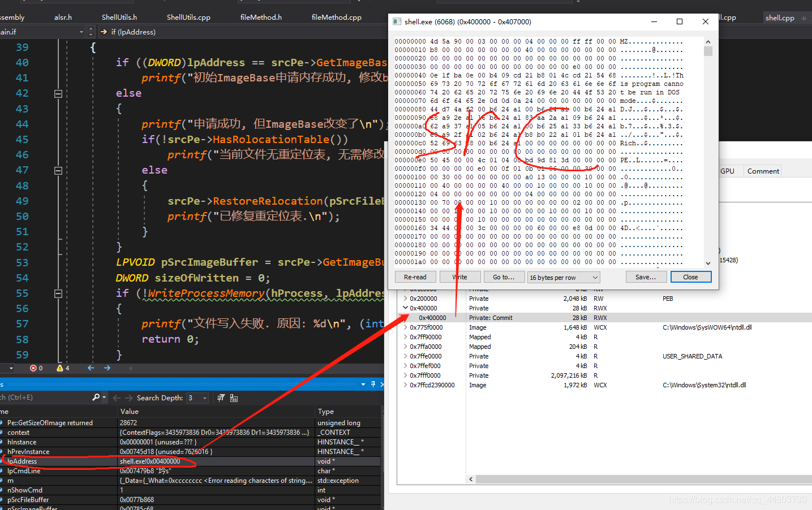812x510 pixels.
Task: Click the Save... button
Action: click(x=646, y=277)
